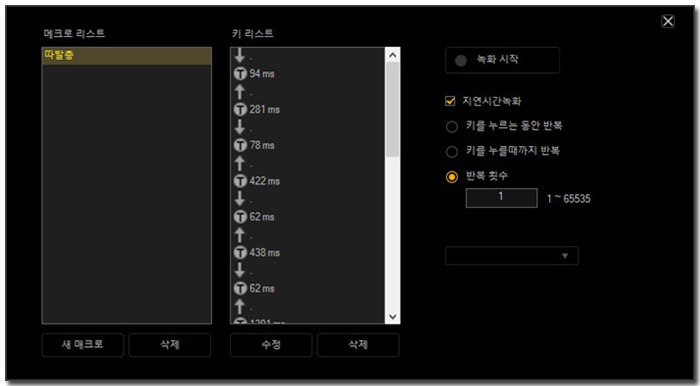This screenshot has height=386, width=700.
Task: Click the 녹화 시작 record button
Action: [x=502, y=60]
